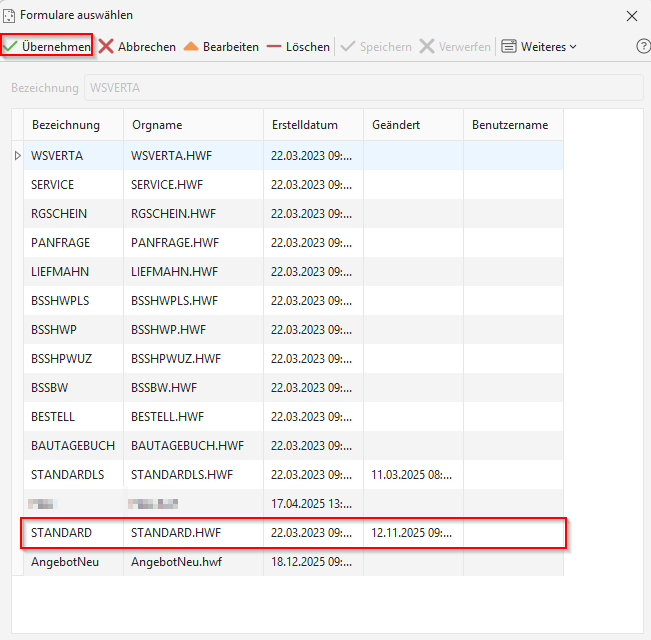This screenshot has height=640, width=651.
Task: Open the help question mark icon
Action: pos(643,46)
